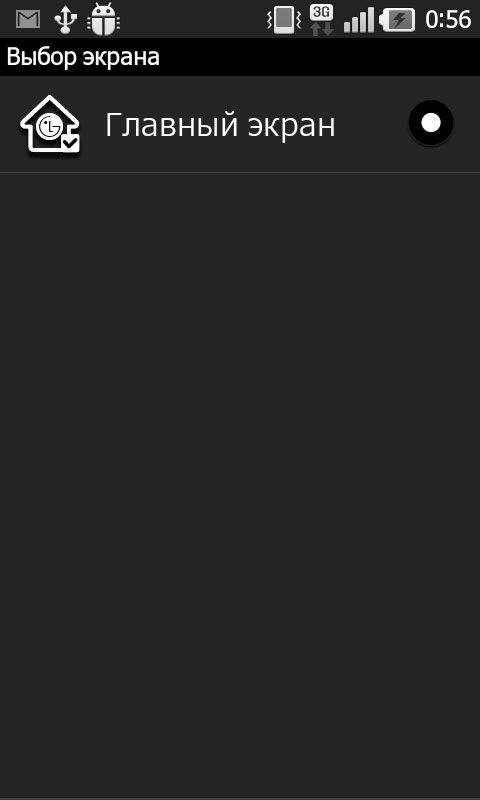Tap the USB connection icon
The image size is (480, 800).
[65, 19]
